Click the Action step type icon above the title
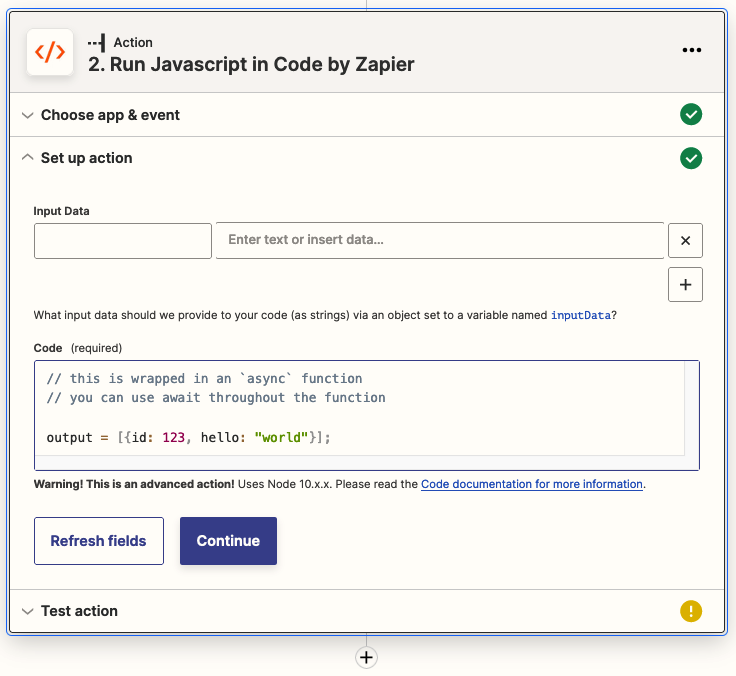The image size is (736, 676). (x=96, y=42)
